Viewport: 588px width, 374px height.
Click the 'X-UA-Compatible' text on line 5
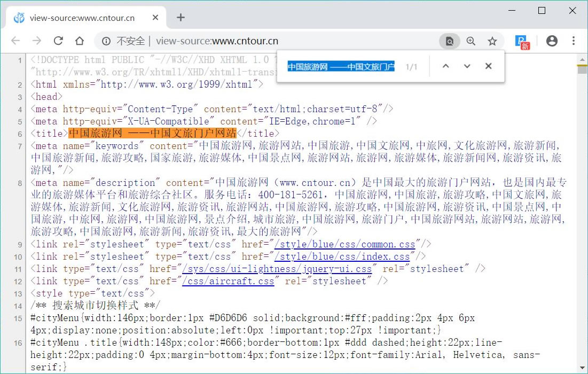click(168, 121)
